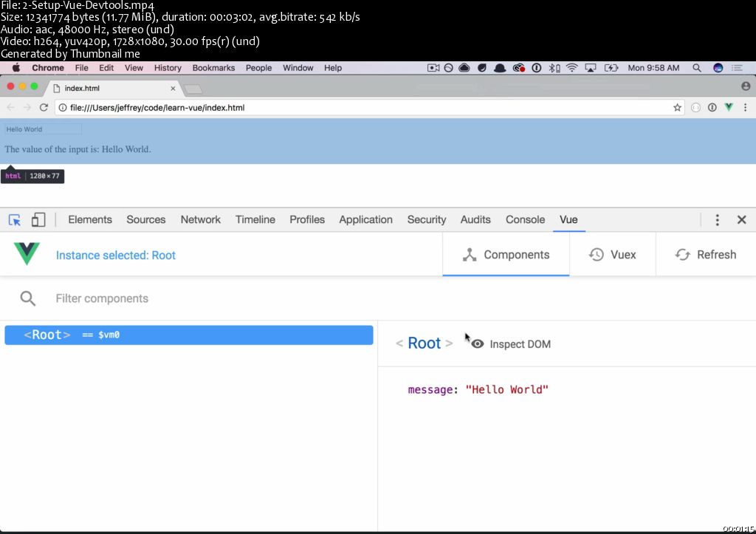The image size is (756, 534).
Task: Switch to the Security devtools tab
Action: [426, 219]
